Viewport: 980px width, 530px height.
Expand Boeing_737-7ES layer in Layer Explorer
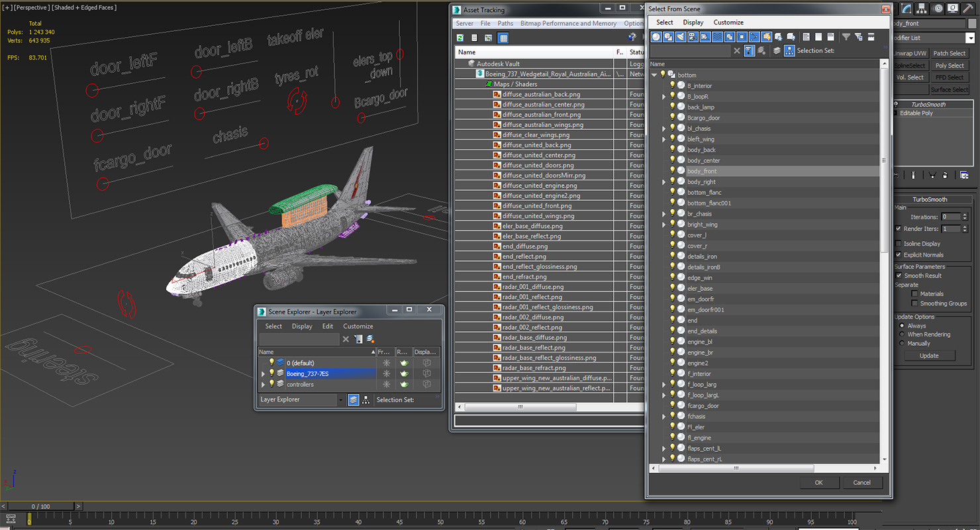pyautogui.click(x=263, y=374)
